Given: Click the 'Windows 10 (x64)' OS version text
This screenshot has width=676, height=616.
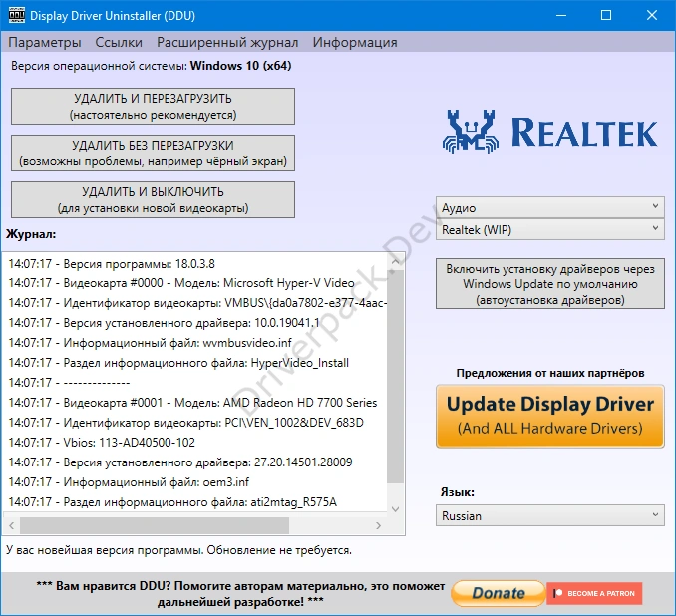Looking at the screenshot, I should tap(240, 66).
